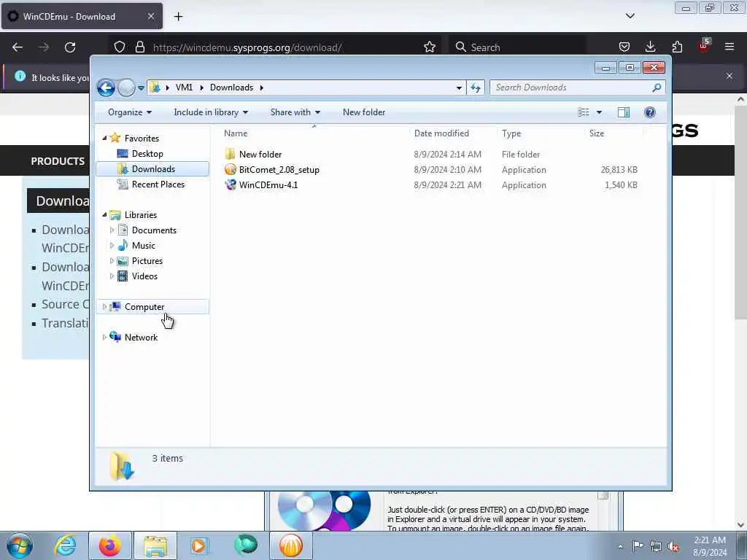Select Desktop under Favorites

pos(147,154)
